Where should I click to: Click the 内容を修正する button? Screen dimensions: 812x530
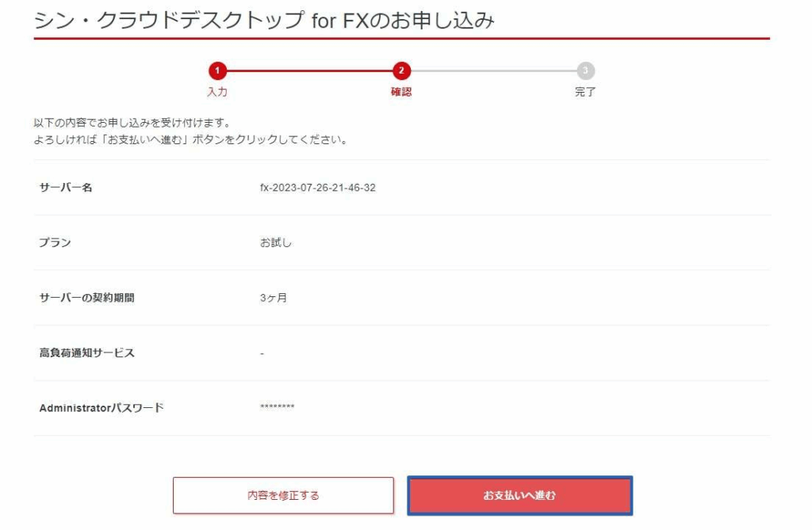click(x=283, y=495)
